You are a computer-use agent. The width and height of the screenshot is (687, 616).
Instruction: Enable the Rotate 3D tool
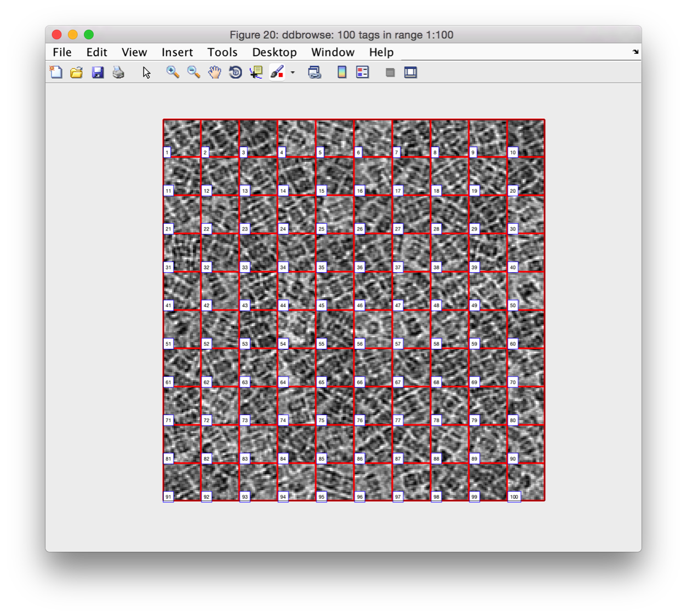point(235,72)
